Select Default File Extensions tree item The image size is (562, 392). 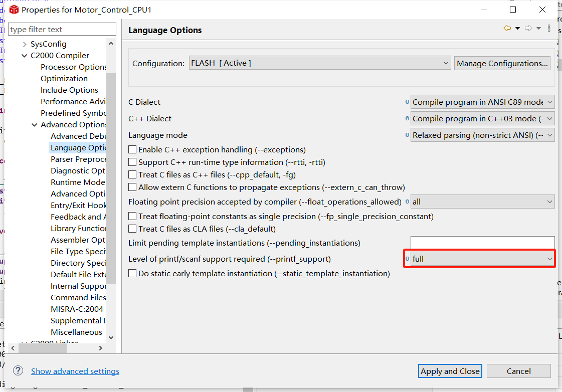click(x=78, y=275)
